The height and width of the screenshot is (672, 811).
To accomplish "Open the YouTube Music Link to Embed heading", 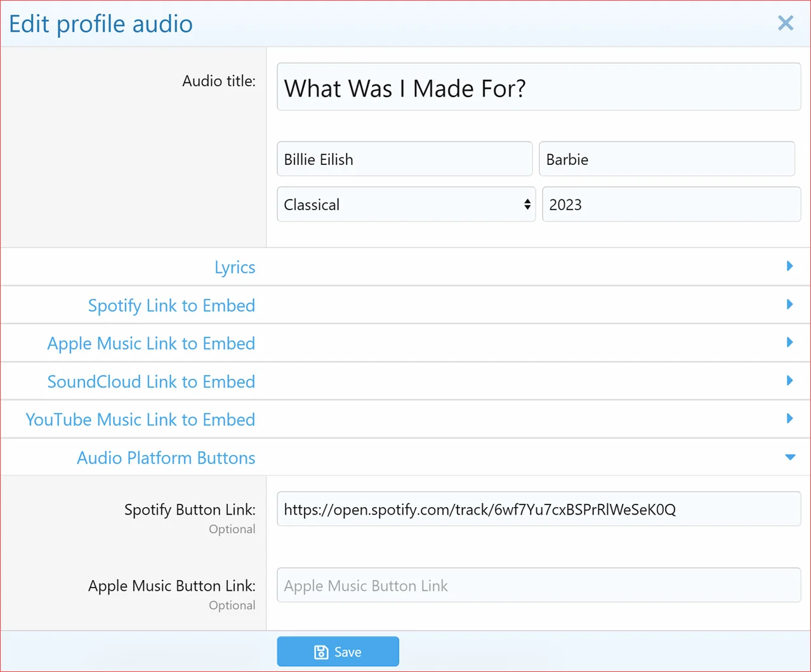I will pyautogui.click(x=140, y=419).
